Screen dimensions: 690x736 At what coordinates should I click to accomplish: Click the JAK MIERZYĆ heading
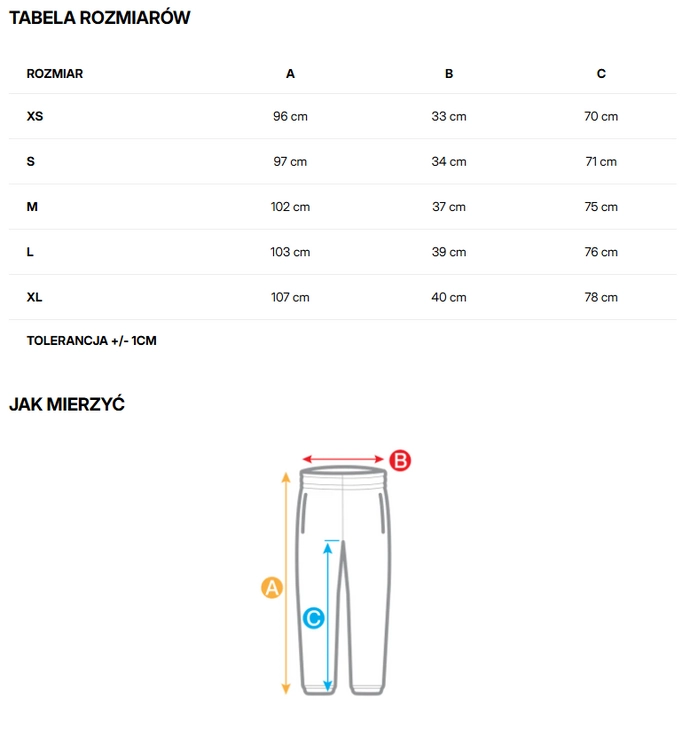coord(67,404)
